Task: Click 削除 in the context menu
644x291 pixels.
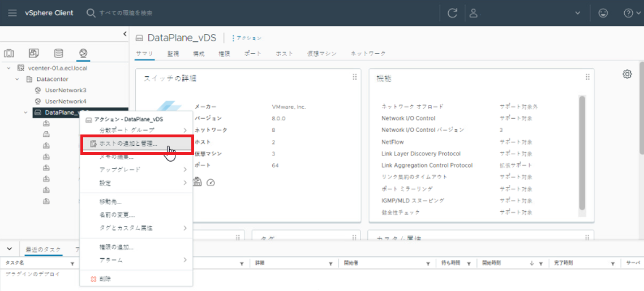Action: click(x=105, y=279)
